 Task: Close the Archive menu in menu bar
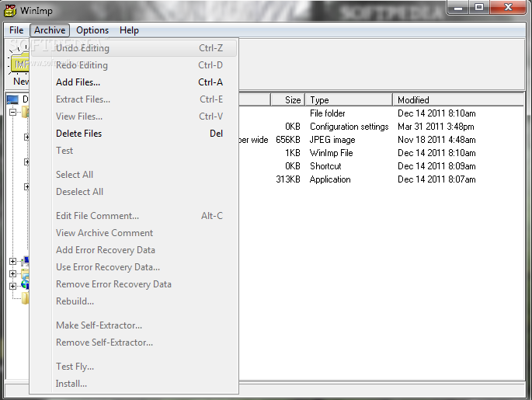(x=50, y=30)
